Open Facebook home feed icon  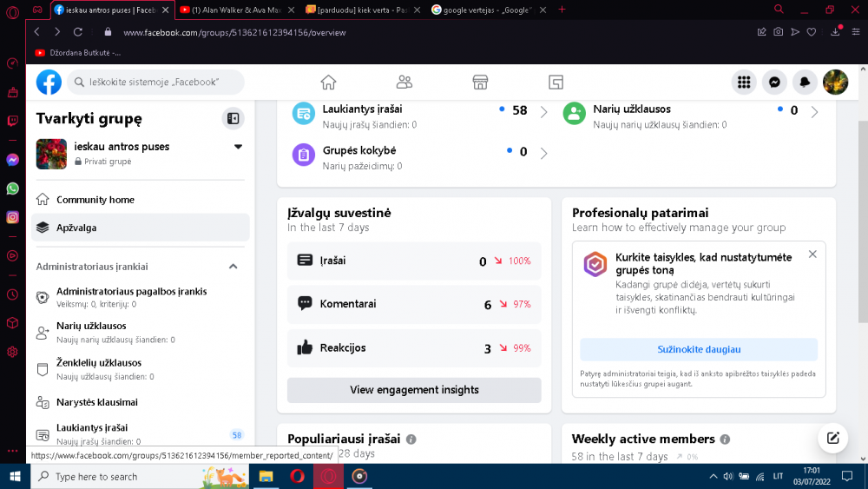click(328, 82)
